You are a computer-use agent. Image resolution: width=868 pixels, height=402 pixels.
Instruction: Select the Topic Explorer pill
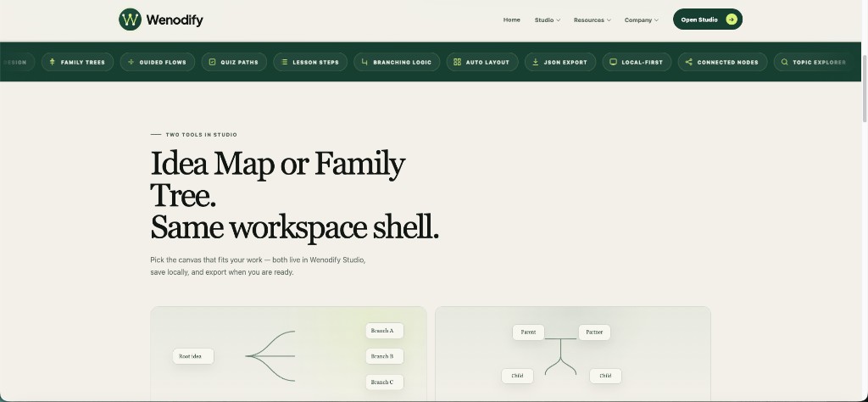(814, 62)
